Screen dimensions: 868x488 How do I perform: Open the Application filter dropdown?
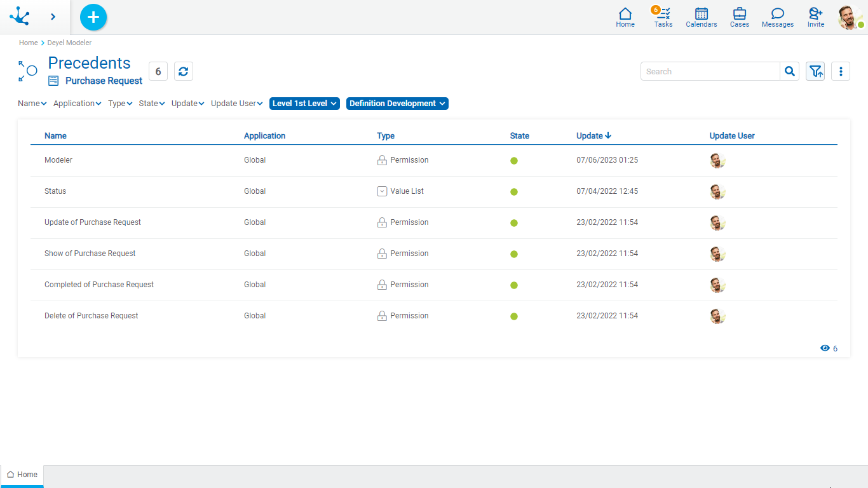(78, 104)
